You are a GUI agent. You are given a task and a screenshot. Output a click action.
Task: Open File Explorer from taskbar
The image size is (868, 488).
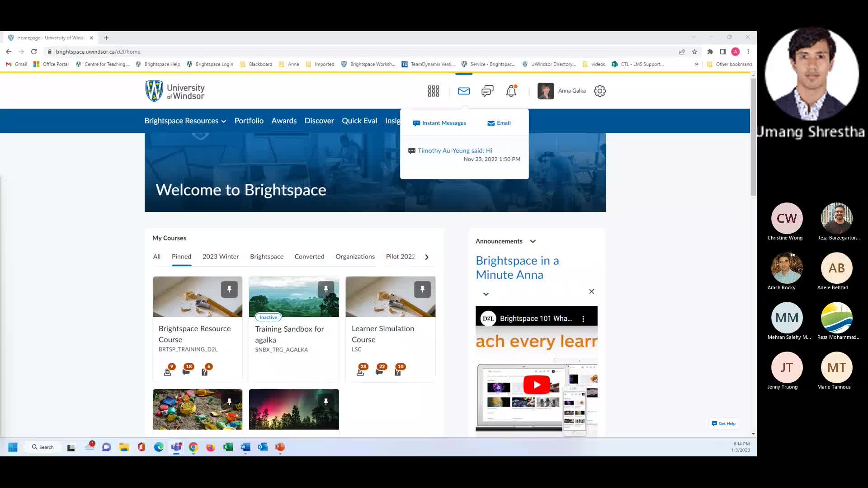pos(124,447)
